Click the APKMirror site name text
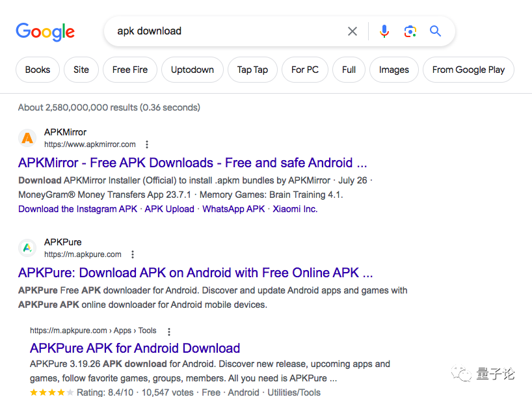The image size is (532, 397). (x=65, y=132)
